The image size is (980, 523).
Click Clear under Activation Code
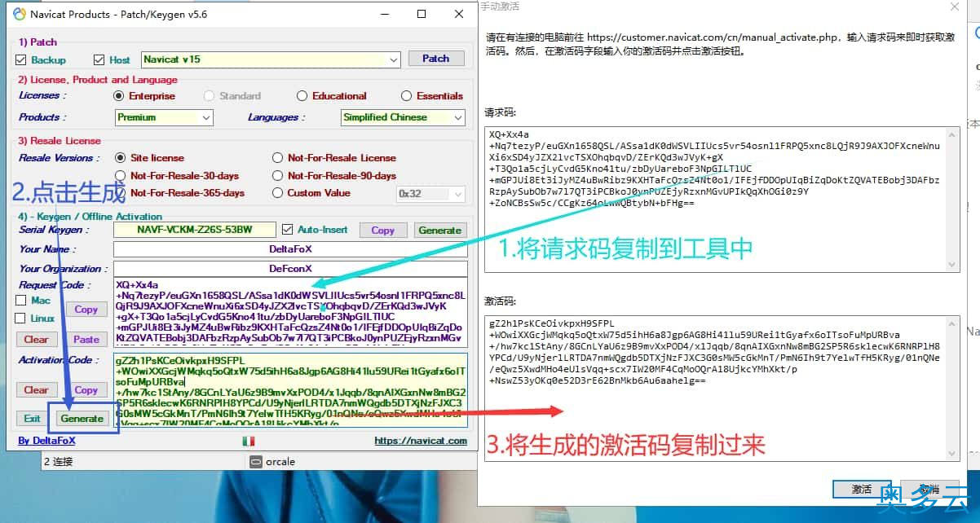(36, 390)
